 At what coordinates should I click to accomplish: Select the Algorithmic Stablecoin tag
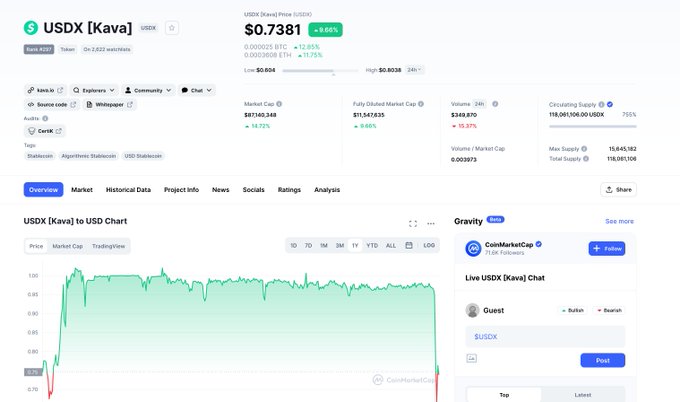[x=88, y=156]
